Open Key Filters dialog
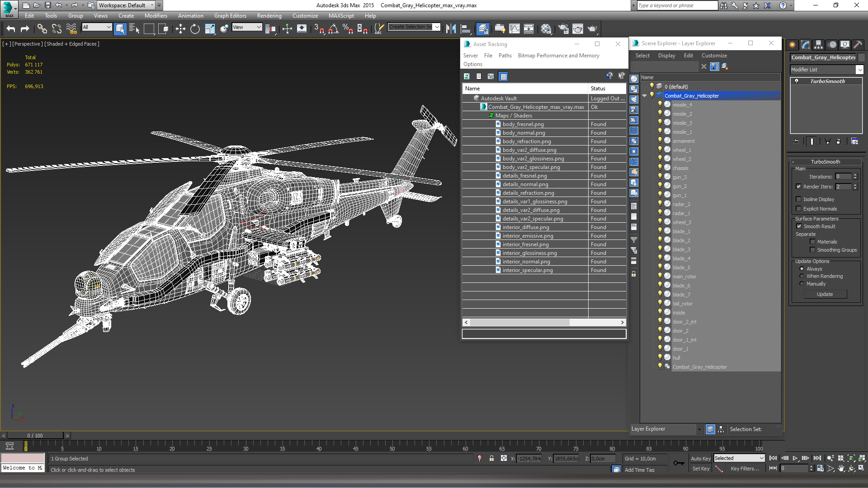The image size is (868, 488). point(745,469)
